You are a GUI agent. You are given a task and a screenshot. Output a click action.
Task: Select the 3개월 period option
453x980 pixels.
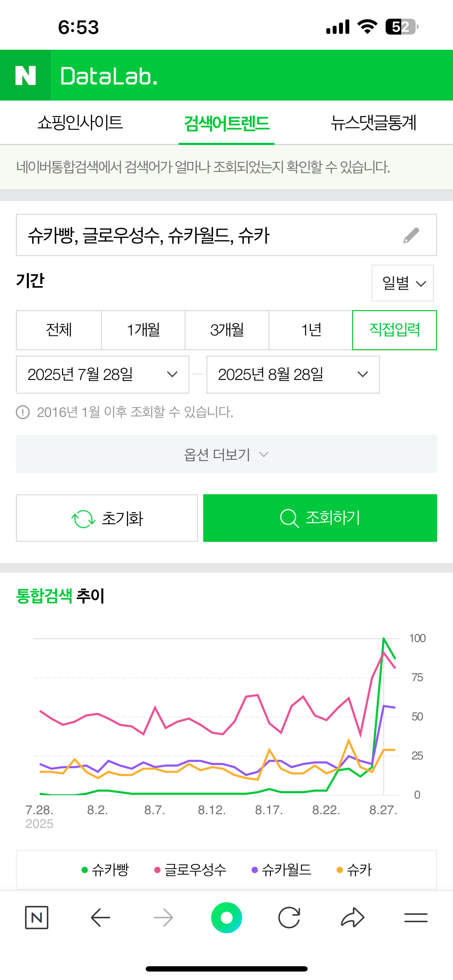(227, 330)
